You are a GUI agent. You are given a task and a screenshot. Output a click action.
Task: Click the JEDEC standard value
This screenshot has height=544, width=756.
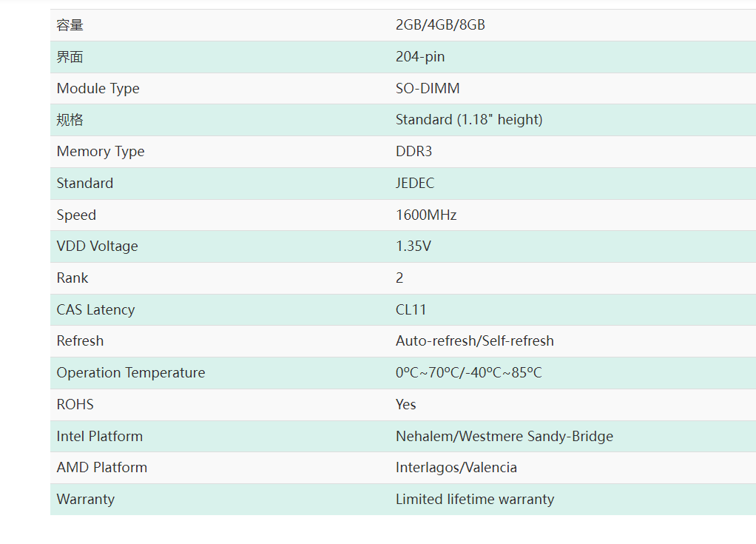(x=415, y=184)
